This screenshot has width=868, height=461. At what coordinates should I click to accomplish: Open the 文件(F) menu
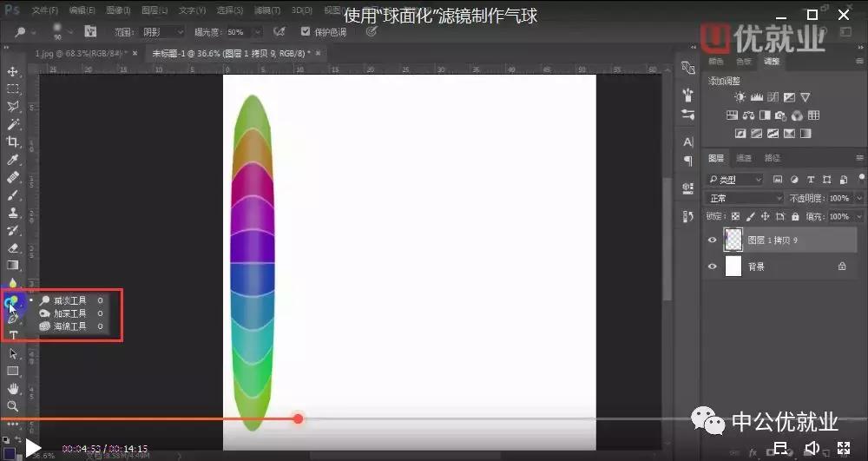click(45, 10)
